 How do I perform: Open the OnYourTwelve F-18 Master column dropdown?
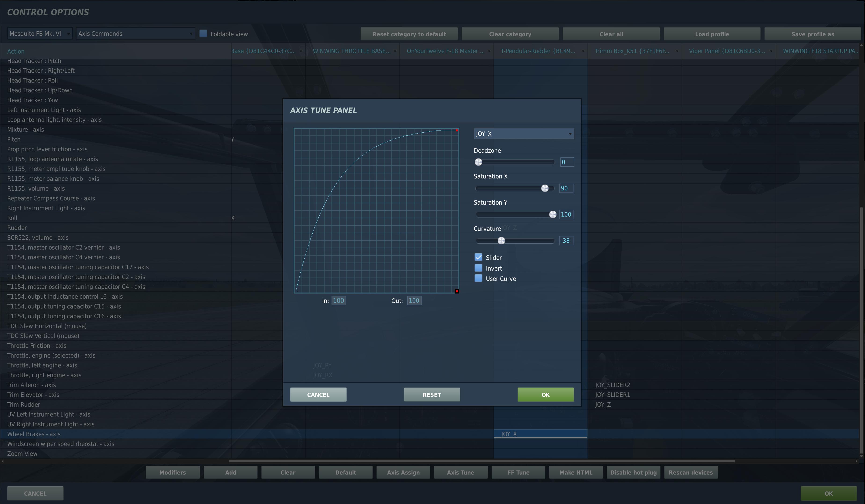[489, 51]
